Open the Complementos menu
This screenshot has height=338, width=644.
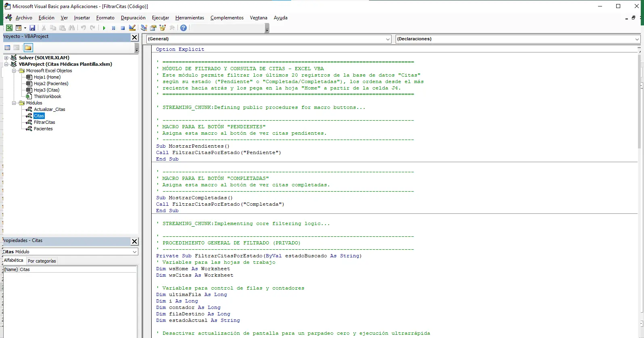[227, 18]
